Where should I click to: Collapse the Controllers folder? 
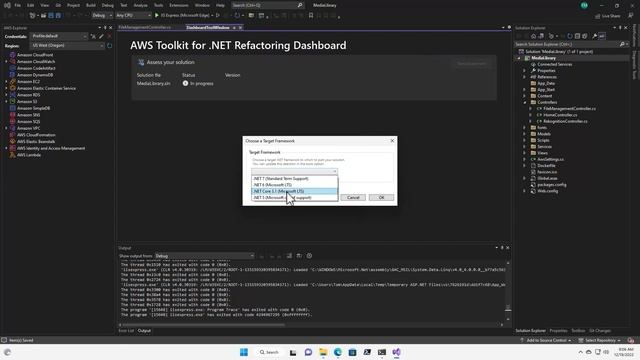pyautogui.click(x=524, y=102)
